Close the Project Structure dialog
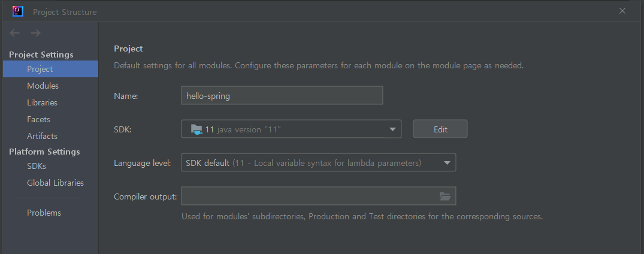This screenshot has width=644, height=254. pos(622,11)
